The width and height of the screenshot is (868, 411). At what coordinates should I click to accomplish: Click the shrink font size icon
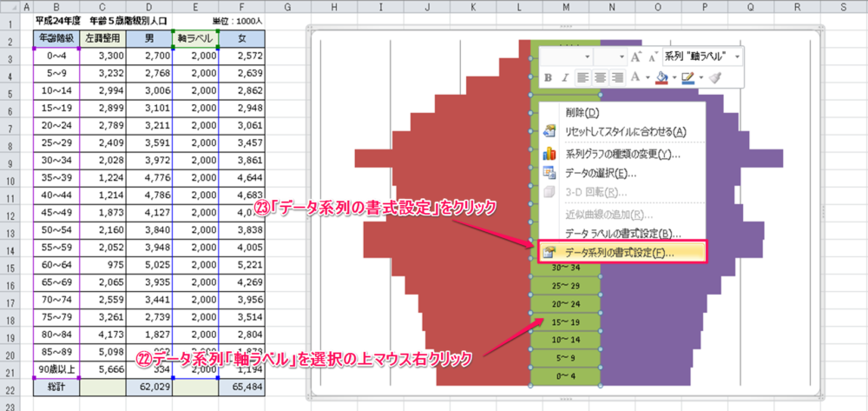[x=651, y=56]
